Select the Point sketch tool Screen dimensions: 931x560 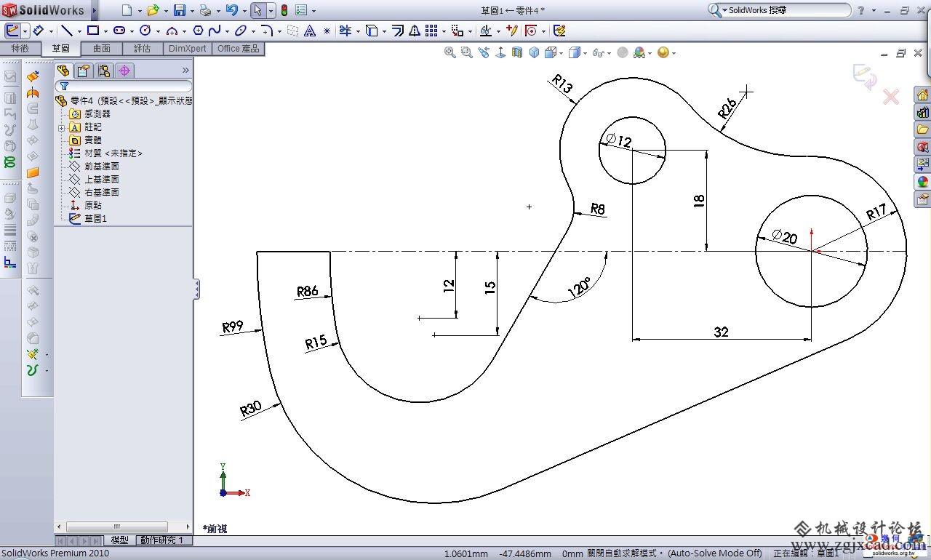327,31
